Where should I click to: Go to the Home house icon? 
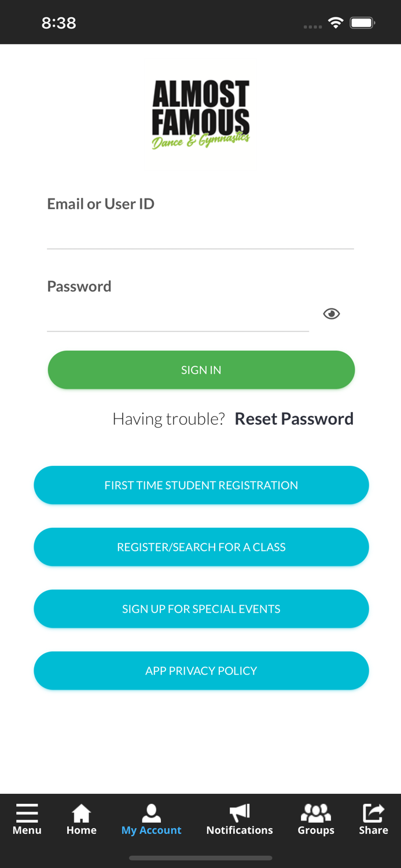tap(82, 813)
